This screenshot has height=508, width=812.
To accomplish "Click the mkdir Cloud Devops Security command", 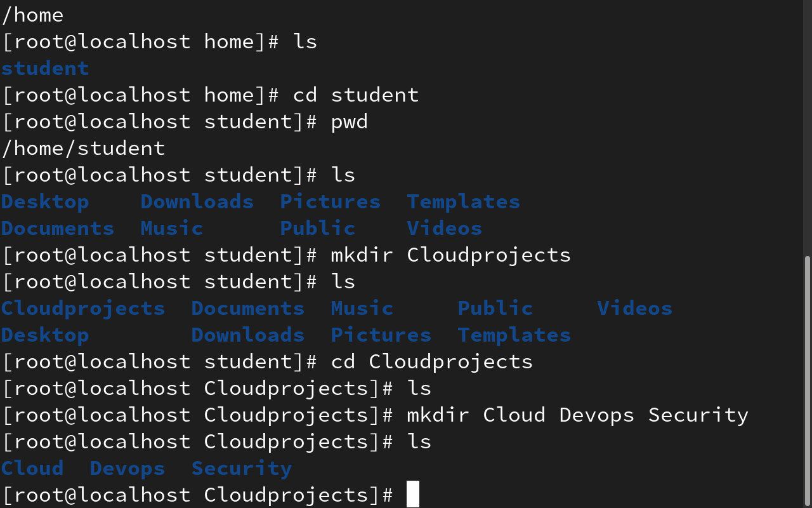I will click(x=578, y=415).
